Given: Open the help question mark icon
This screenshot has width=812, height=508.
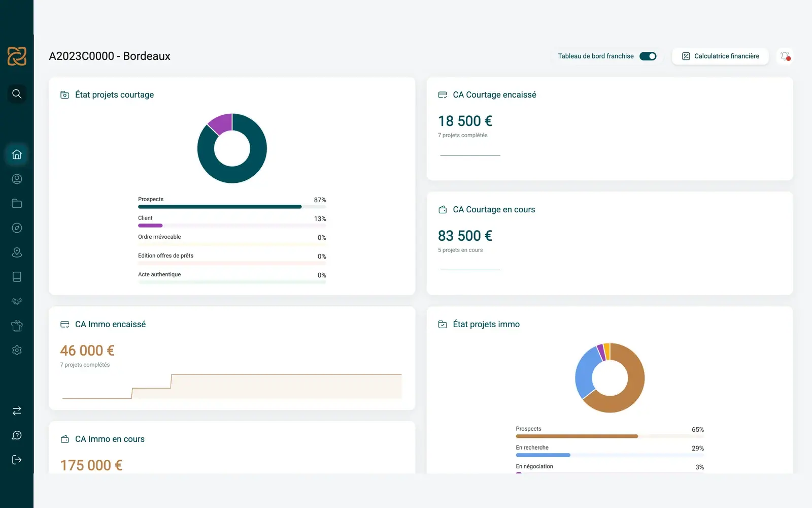Looking at the screenshot, I should (17, 435).
